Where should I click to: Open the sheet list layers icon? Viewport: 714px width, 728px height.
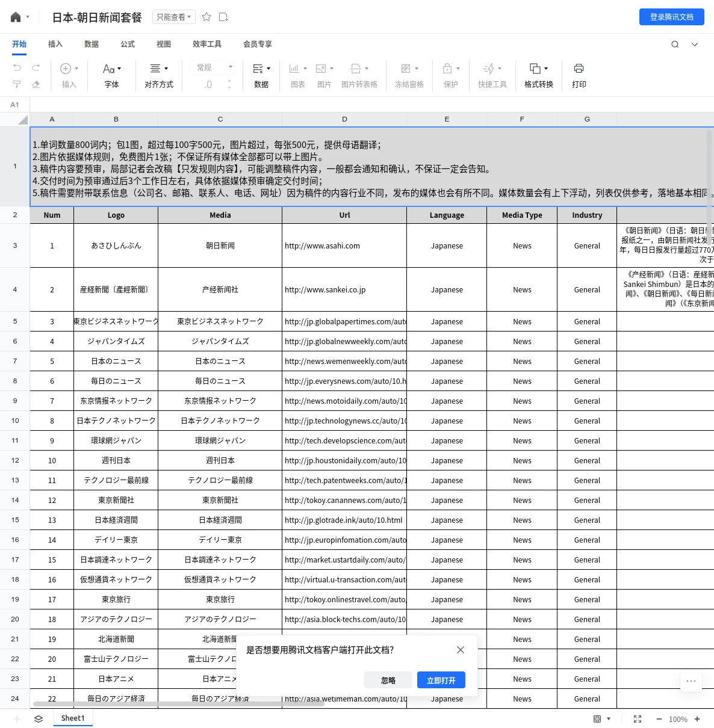(x=39, y=718)
